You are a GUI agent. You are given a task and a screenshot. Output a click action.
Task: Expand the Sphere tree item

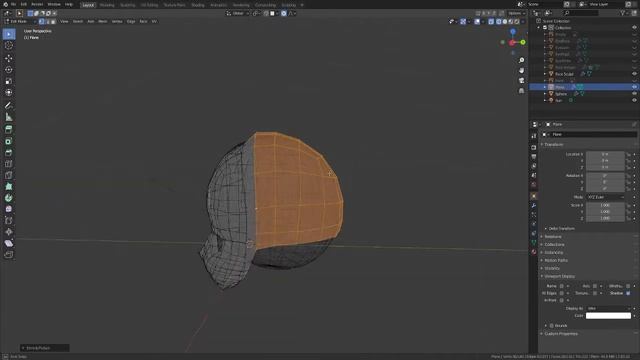(x=545, y=94)
